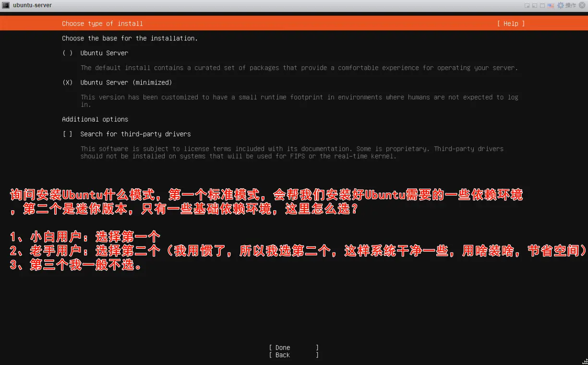Click the 'Choose type of install' header title

(x=102, y=24)
